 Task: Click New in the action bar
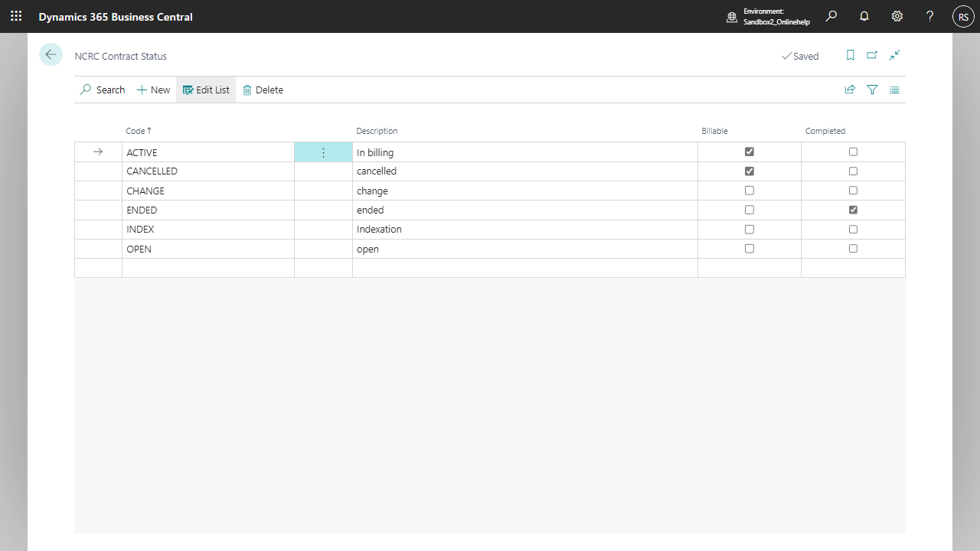(153, 90)
